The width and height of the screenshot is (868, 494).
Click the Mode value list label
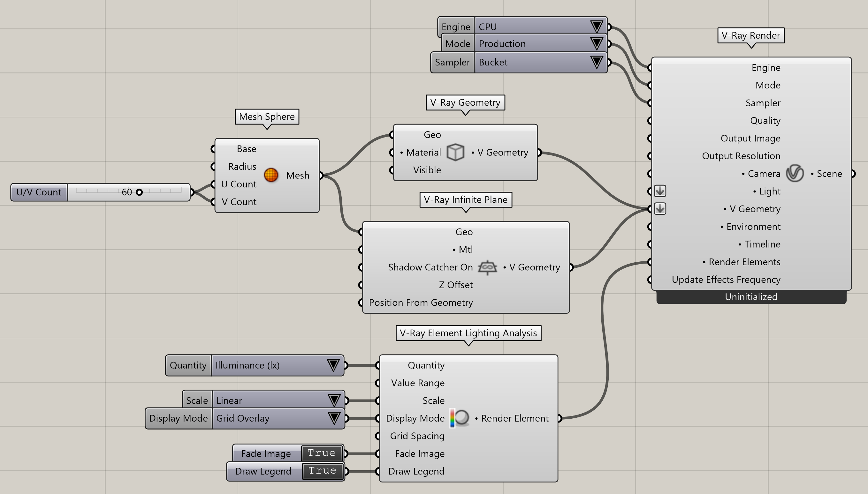(458, 43)
